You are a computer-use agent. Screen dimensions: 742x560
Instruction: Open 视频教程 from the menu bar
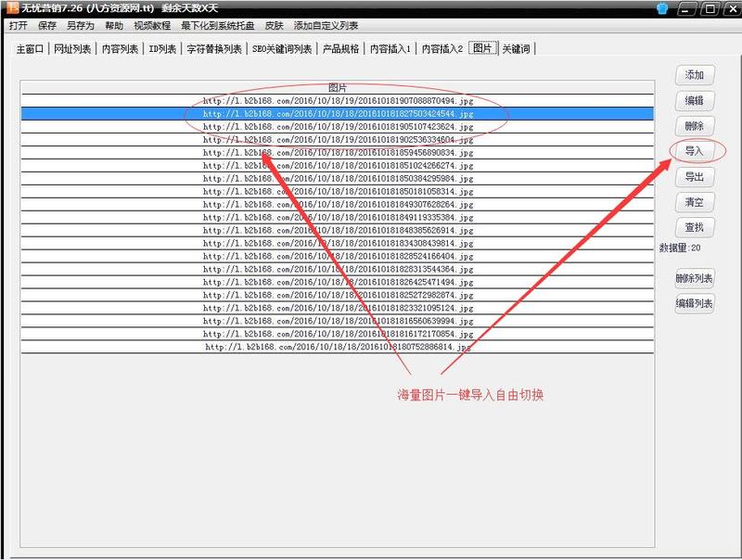152,26
